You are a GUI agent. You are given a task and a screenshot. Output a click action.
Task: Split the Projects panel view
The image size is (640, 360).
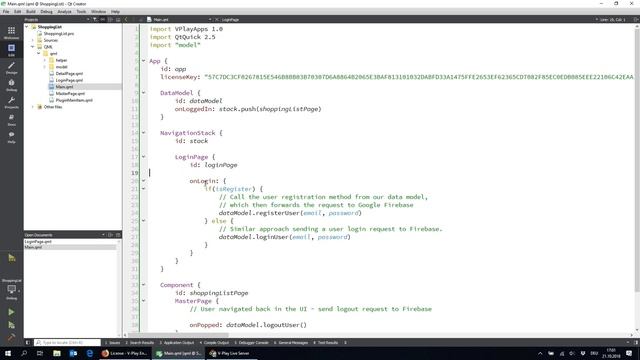[110, 19]
